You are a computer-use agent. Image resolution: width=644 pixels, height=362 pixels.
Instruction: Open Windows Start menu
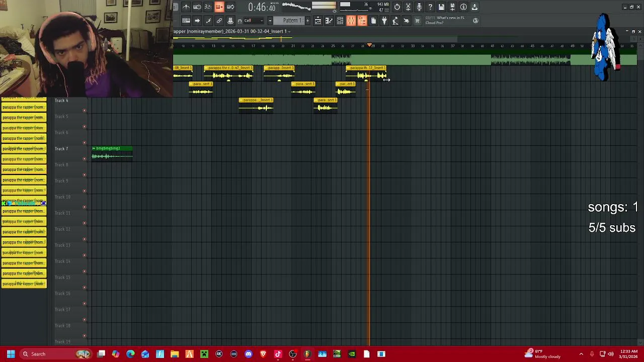11,354
